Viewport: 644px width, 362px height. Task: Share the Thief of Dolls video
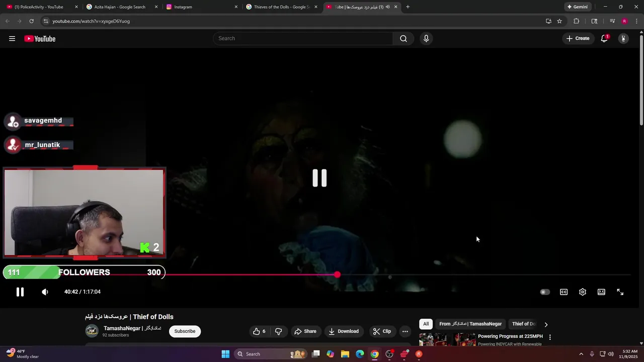click(305, 331)
